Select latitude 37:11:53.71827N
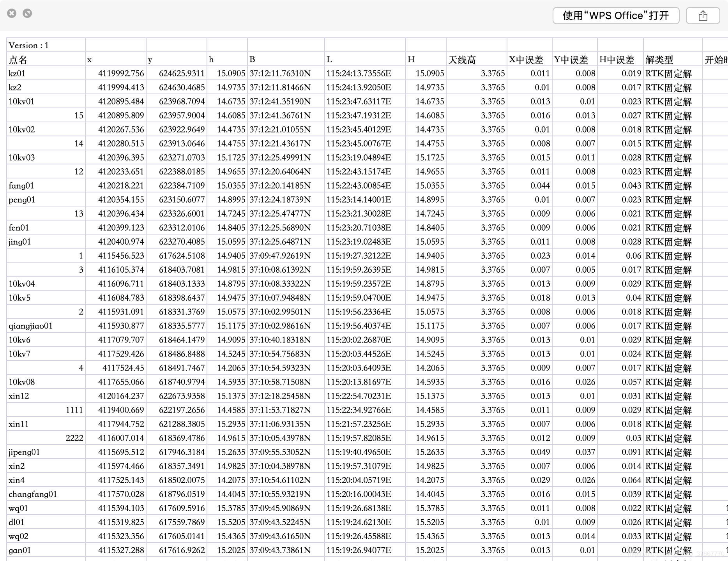This screenshot has height=561, width=728. pyautogui.click(x=286, y=410)
